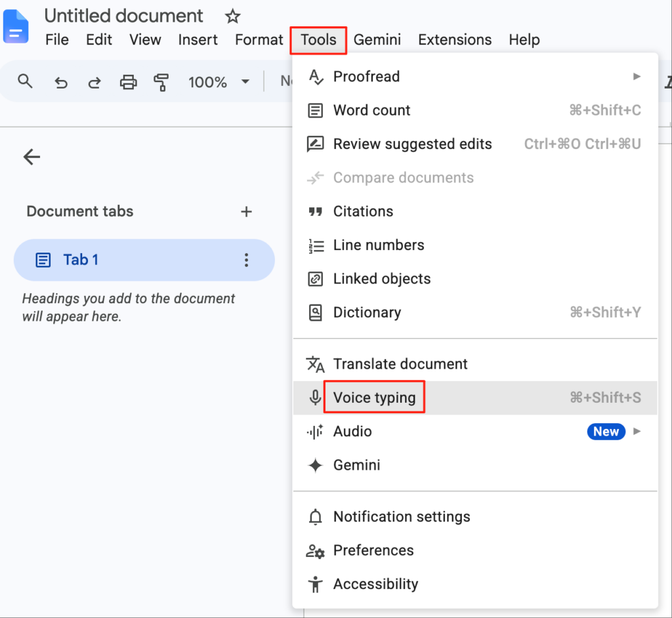Choose Citations from the menu
This screenshot has width=672, height=618.
point(475,212)
